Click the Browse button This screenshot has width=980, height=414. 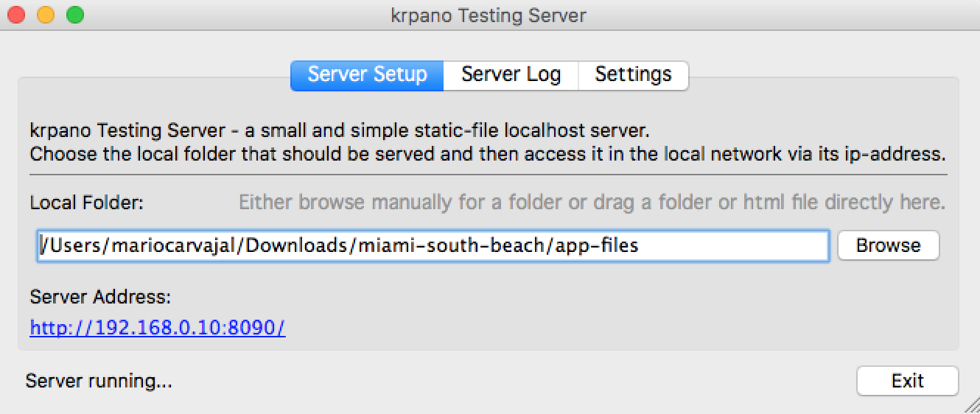pos(888,245)
